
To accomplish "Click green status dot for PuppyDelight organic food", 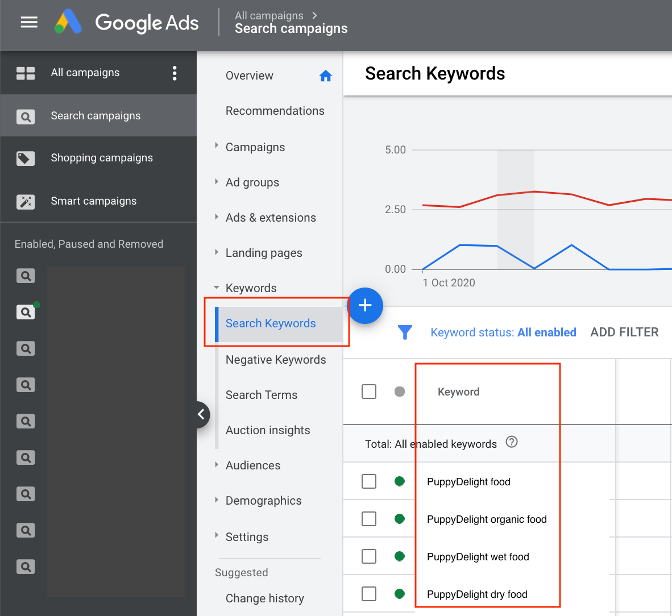I will click(400, 519).
